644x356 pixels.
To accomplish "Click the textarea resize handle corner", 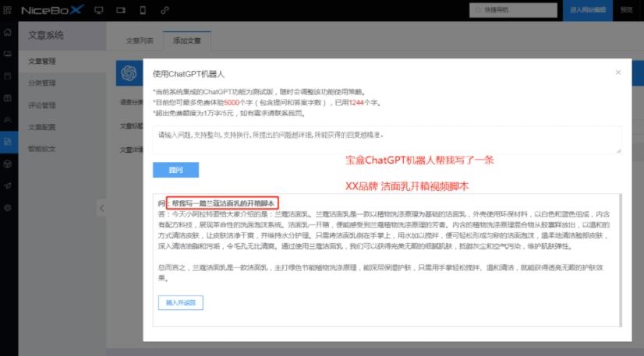I will pos(618,151).
